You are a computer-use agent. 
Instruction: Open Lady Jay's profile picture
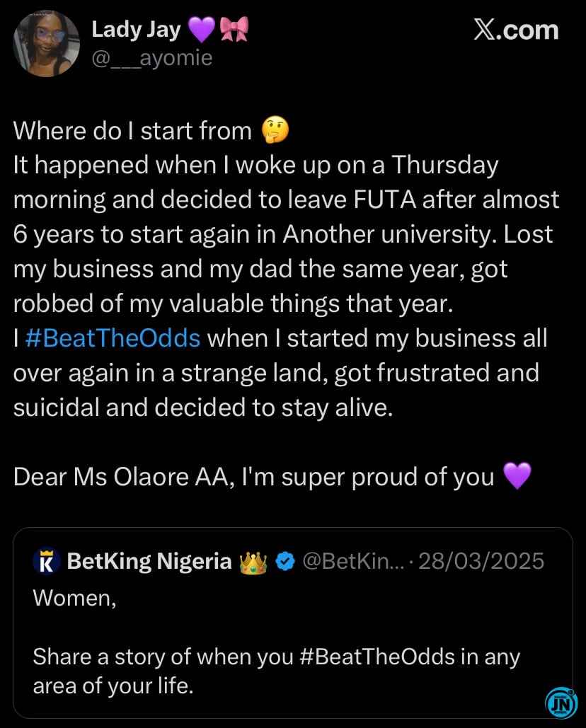pyautogui.click(x=46, y=43)
